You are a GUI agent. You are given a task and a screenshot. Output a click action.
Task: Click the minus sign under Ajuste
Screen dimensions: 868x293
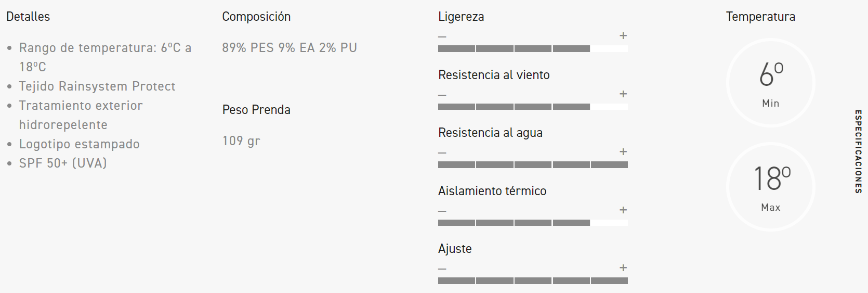pos(442,269)
